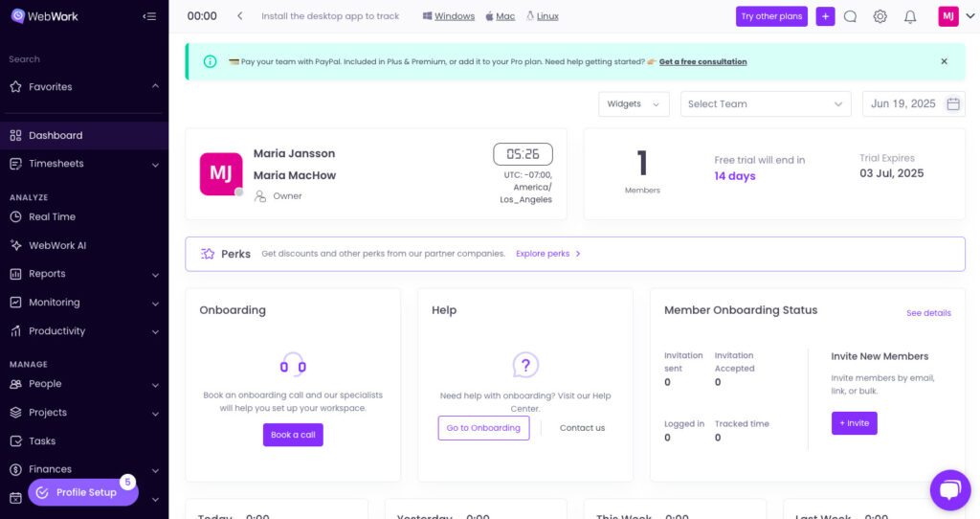Click the Projects layers icon

coord(15,413)
